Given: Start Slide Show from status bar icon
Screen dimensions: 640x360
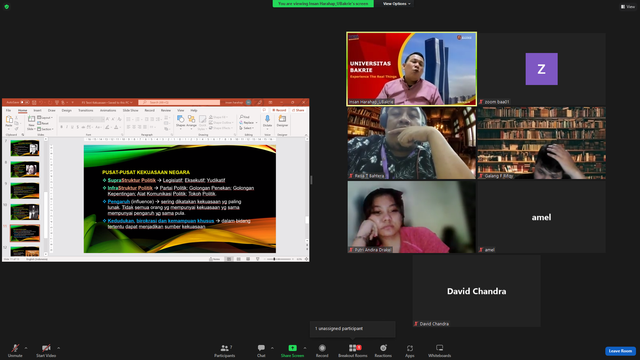Looking at the screenshot, I should (258, 259).
